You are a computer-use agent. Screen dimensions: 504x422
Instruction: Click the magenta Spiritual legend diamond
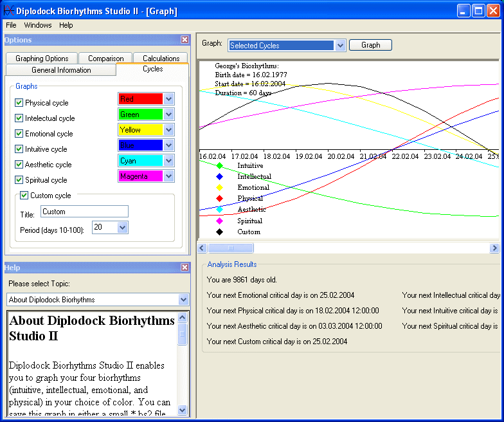point(220,221)
